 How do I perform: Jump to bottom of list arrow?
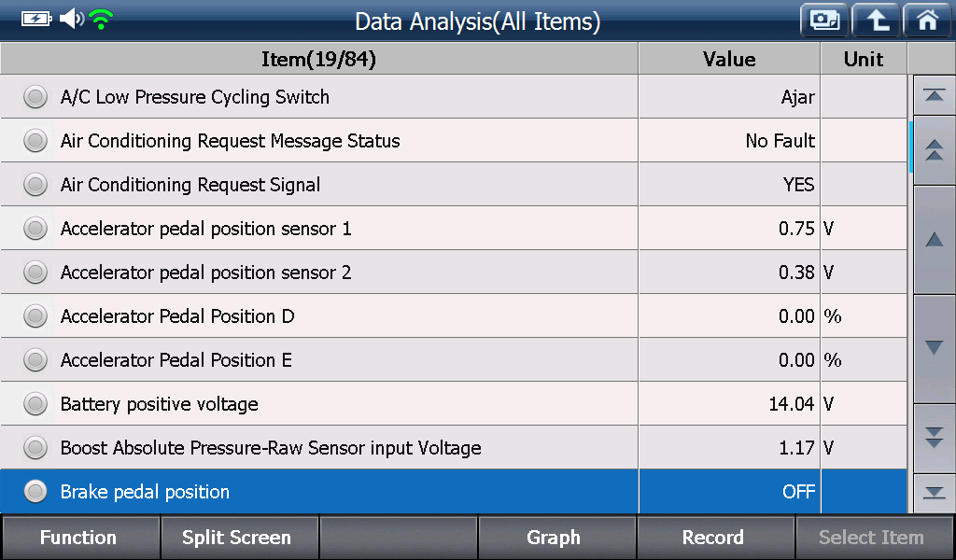934,493
